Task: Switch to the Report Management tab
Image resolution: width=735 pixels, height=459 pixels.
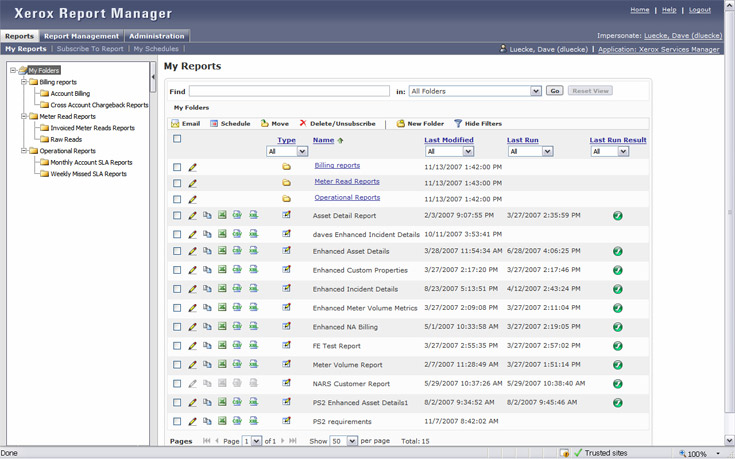Action: pyautogui.click(x=82, y=36)
